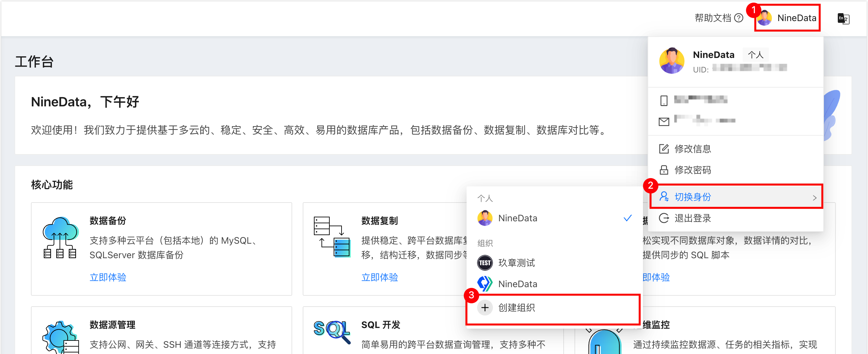Expand the 切换身份 submenu chevron
Screen dimensions: 868x354
click(x=814, y=198)
